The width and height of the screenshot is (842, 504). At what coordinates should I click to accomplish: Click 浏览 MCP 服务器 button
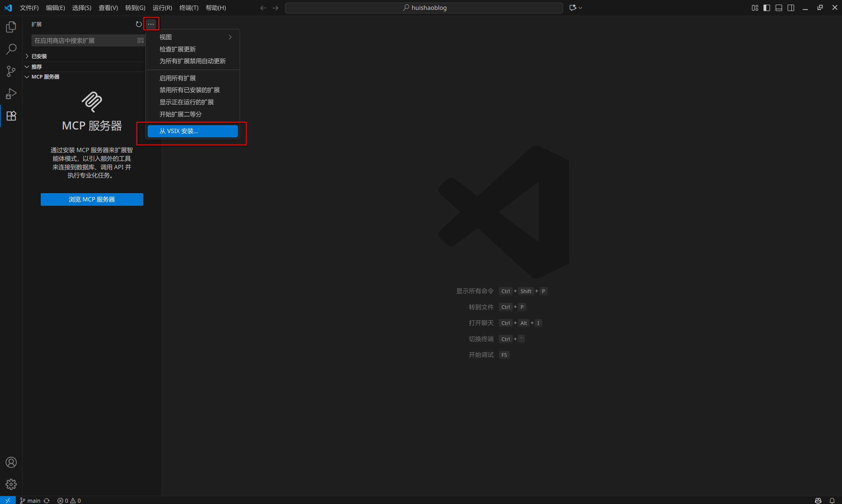[92, 199]
